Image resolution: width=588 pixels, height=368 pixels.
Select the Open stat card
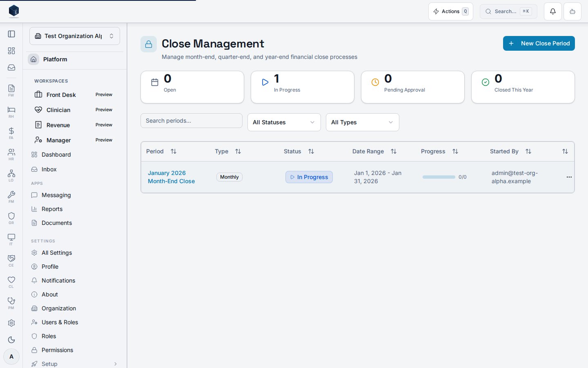(x=192, y=87)
